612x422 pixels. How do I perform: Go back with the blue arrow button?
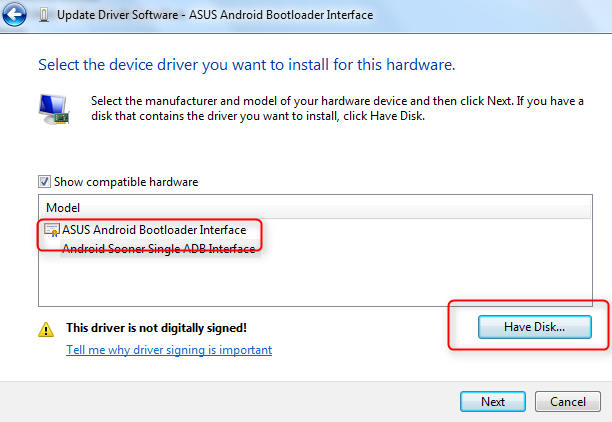pos(14,15)
